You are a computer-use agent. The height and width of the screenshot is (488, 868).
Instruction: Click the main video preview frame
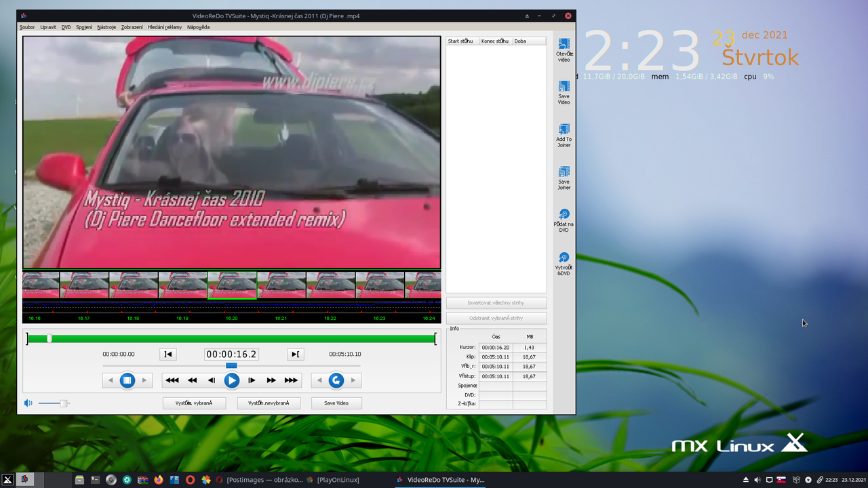click(232, 152)
